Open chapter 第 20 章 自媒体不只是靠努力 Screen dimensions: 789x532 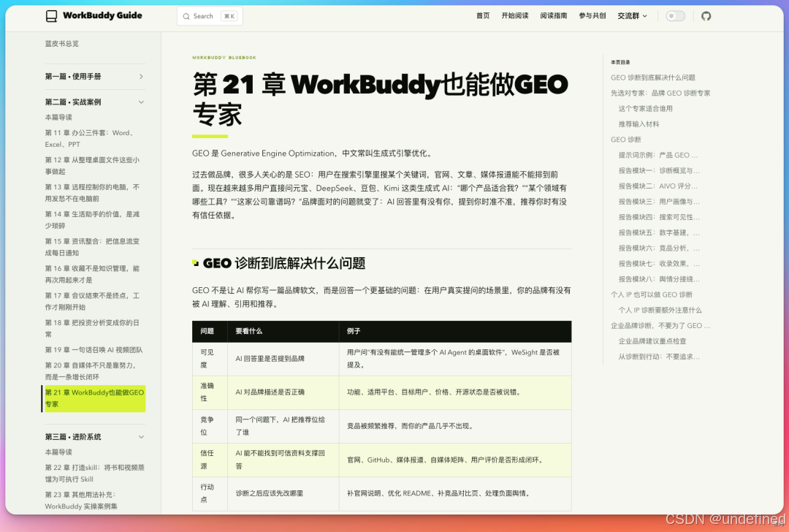91,371
